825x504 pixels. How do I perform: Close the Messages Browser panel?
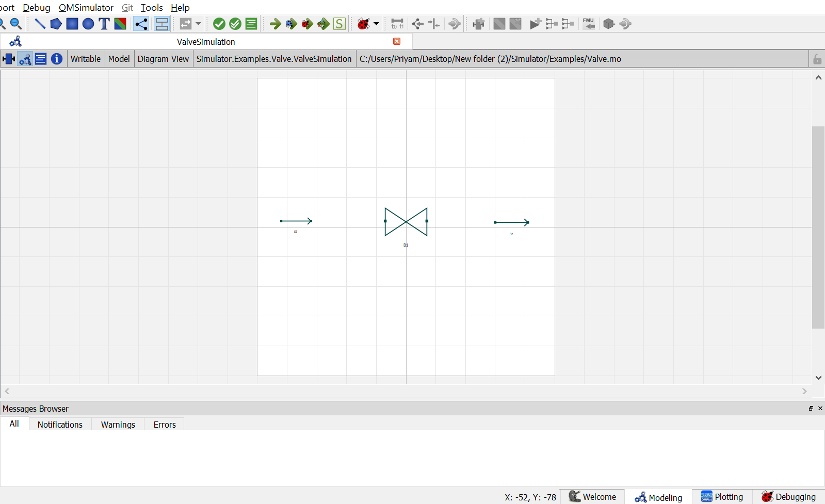pos(820,408)
